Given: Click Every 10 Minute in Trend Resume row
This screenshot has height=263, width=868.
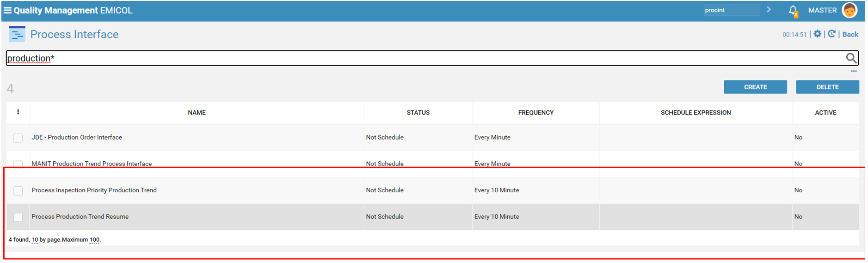Looking at the screenshot, I should click(x=497, y=216).
